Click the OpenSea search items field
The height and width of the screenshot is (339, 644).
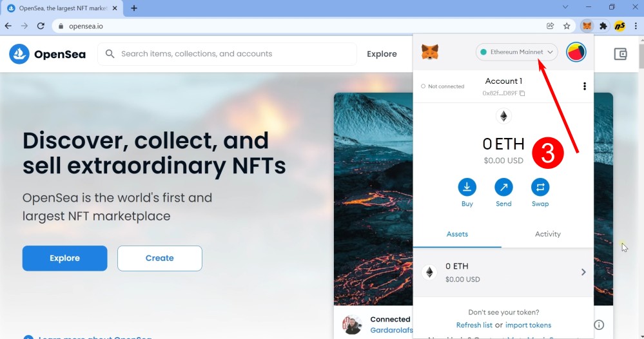click(x=227, y=53)
